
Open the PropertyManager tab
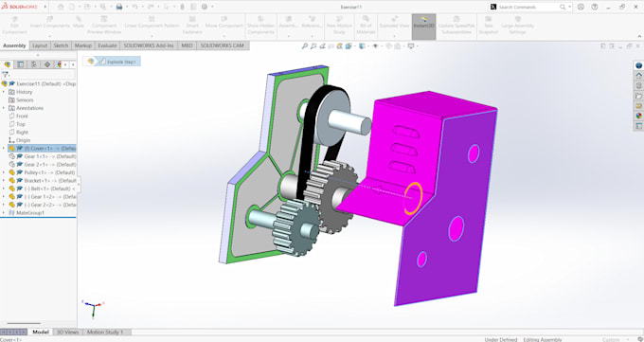[21, 64]
